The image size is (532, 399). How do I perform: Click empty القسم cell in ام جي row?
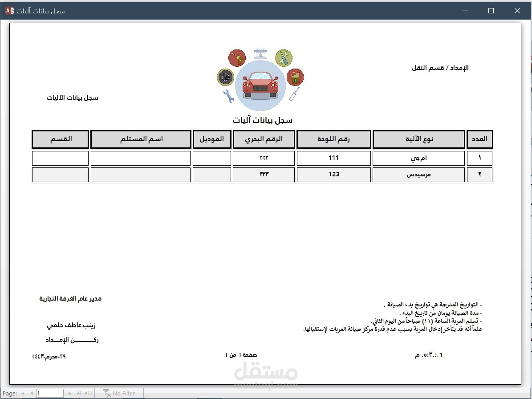click(x=61, y=158)
